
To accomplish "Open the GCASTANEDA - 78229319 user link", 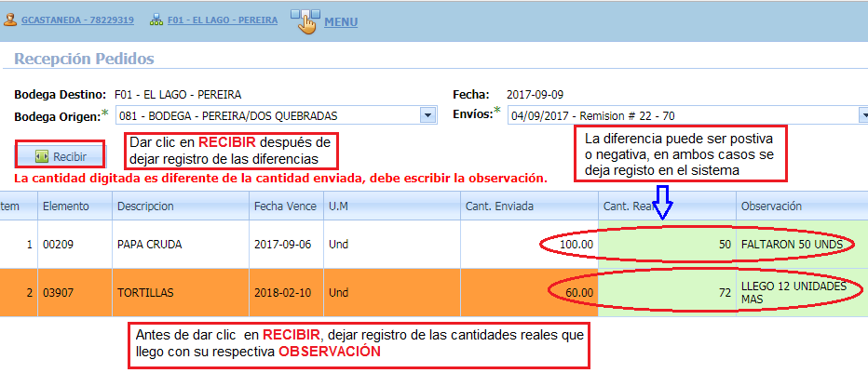I will click(x=77, y=20).
